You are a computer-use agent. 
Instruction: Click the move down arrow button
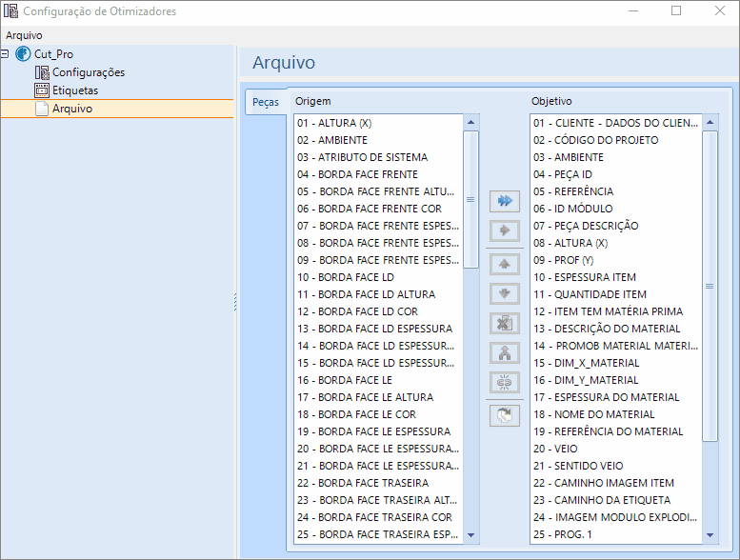(504, 293)
